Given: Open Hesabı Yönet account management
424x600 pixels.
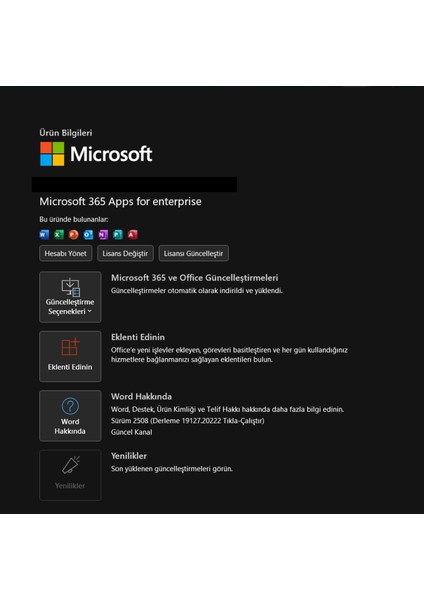Looking at the screenshot, I should (x=65, y=253).
